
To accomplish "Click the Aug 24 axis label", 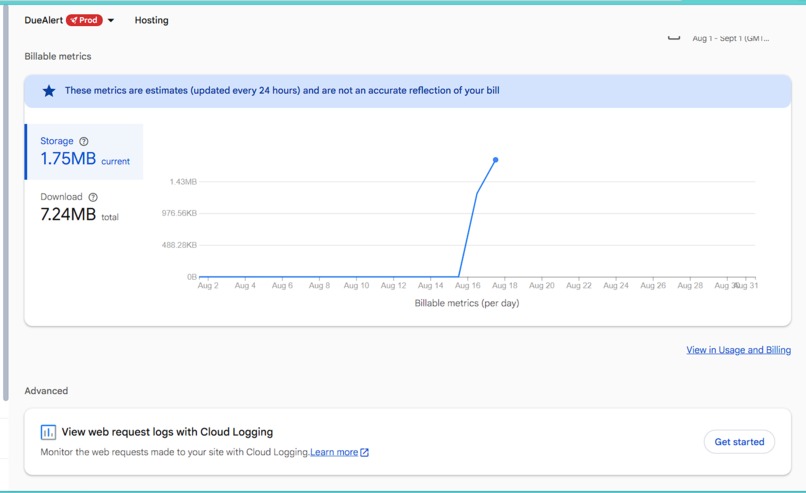I will point(616,285).
